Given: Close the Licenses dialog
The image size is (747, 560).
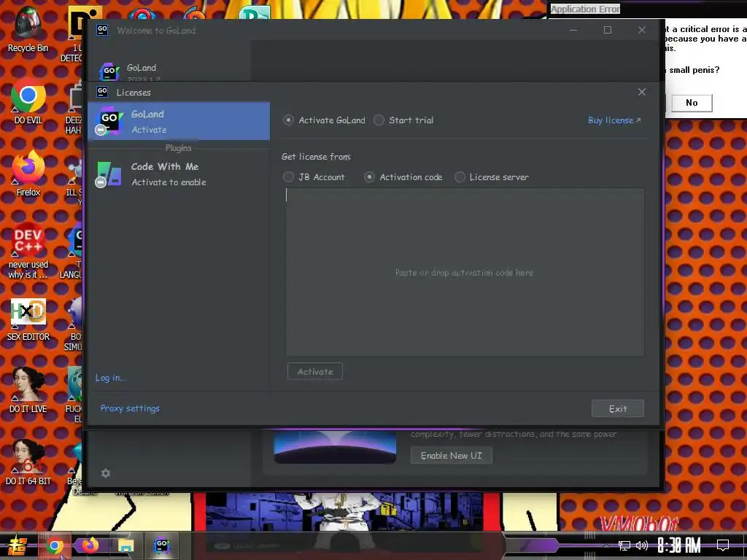Looking at the screenshot, I should point(642,92).
